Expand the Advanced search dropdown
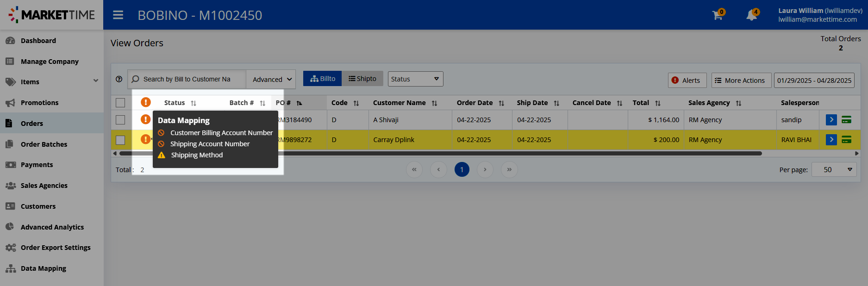868x286 pixels. click(x=271, y=79)
